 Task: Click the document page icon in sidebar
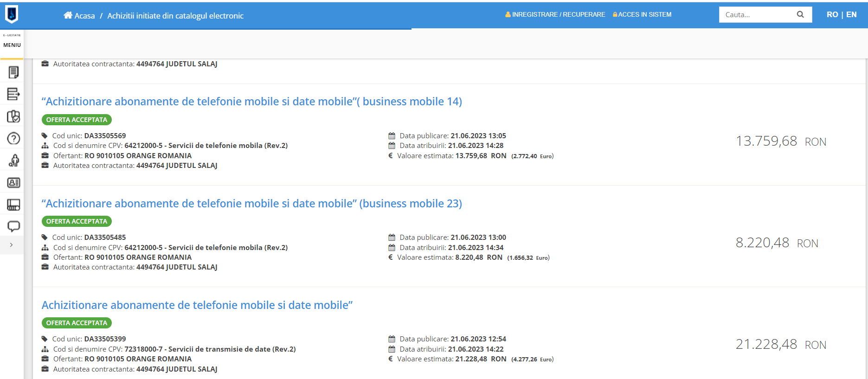13,72
